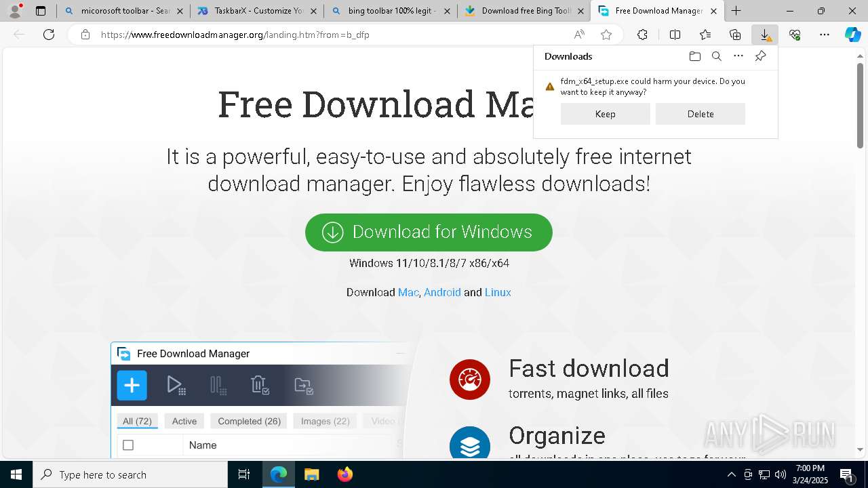
Task: Click the warning triangle icon next to fdm_x64_setup.exe
Action: 550,87
